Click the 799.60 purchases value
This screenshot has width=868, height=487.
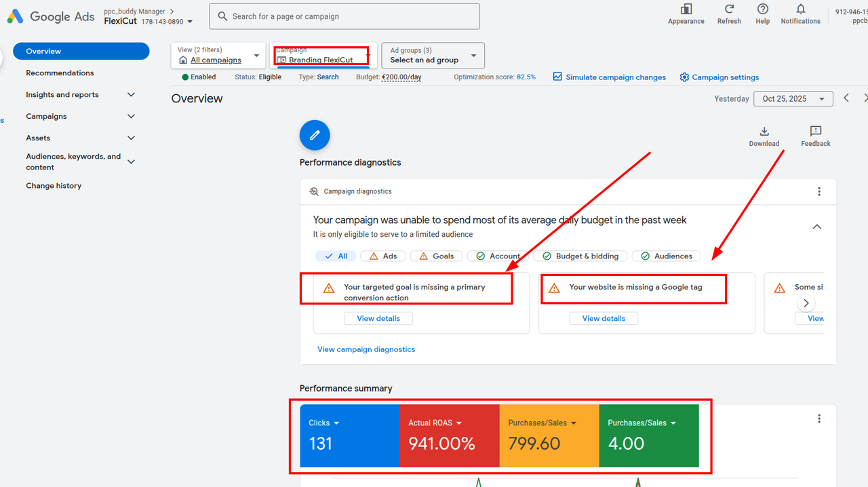point(534,444)
